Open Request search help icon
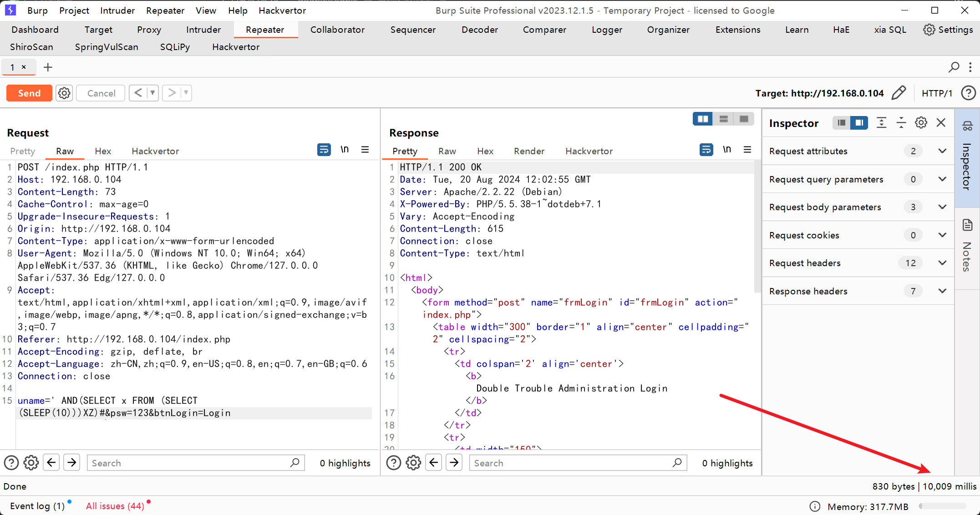Viewport: 980px width, 515px height. [11, 463]
